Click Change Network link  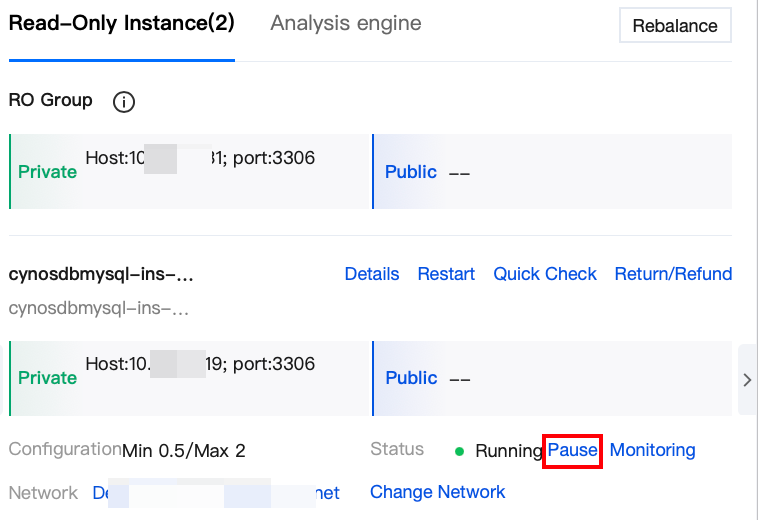click(437, 492)
